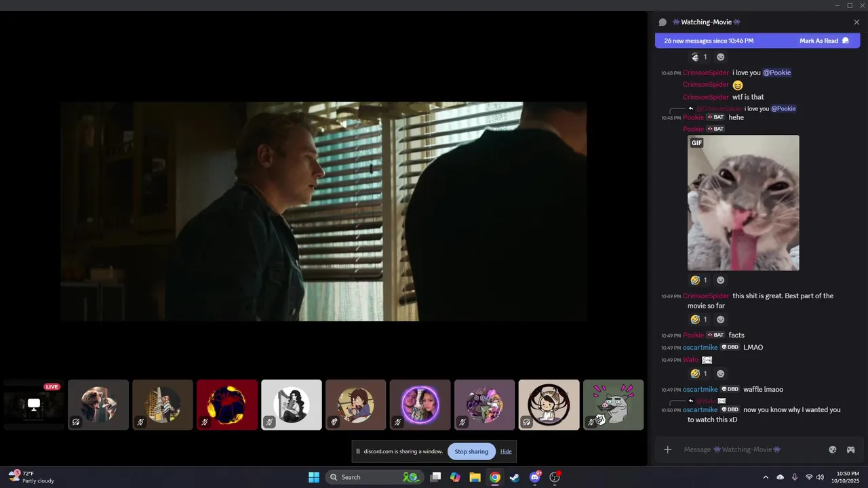Select the LIVE stream preview tile
868x488 pixels.
[34, 405]
